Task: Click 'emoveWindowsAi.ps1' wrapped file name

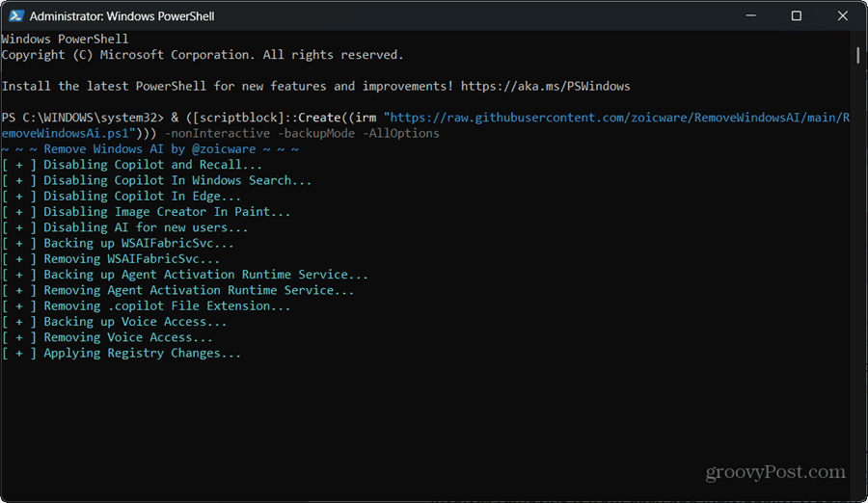Action: pyautogui.click(x=65, y=133)
